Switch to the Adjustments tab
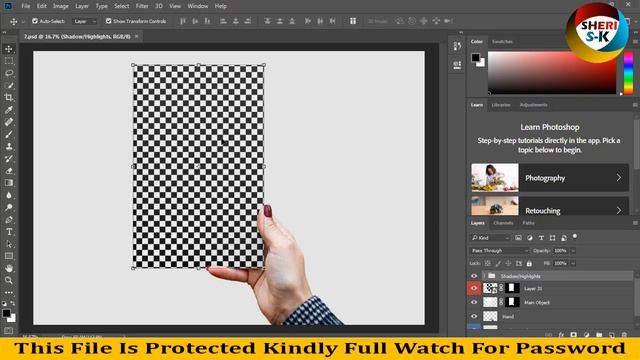Viewport: 640px width, 360px height. pyautogui.click(x=533, y=105)
